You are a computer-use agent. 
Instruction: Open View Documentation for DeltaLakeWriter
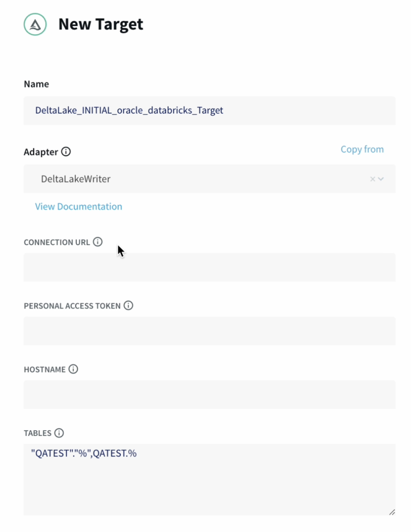(78, 206)
